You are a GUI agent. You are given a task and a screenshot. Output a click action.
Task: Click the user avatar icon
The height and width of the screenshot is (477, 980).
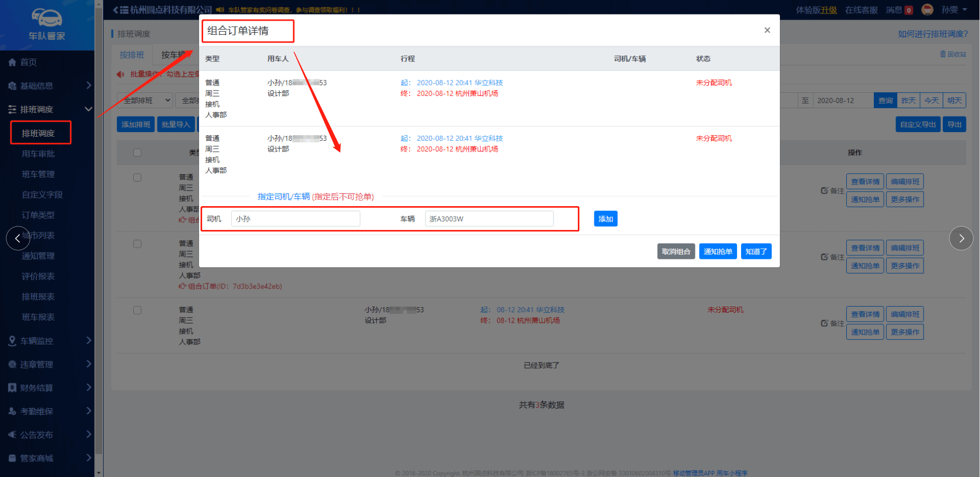pyautogui.click(x=927, y=10)
